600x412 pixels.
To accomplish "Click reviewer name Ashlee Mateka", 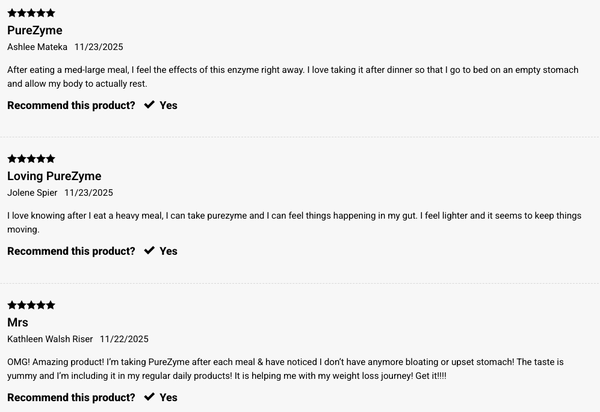I will [x=37, y=47].
